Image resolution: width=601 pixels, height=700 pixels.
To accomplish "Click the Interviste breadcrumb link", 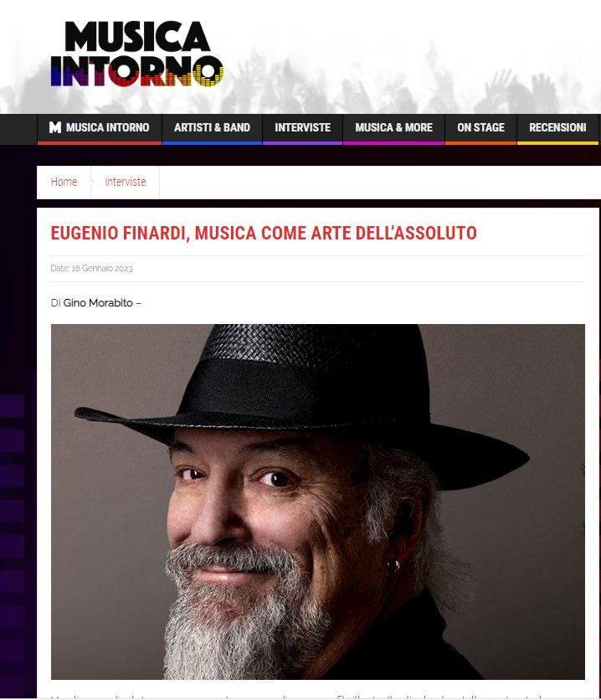I will 126,182.
